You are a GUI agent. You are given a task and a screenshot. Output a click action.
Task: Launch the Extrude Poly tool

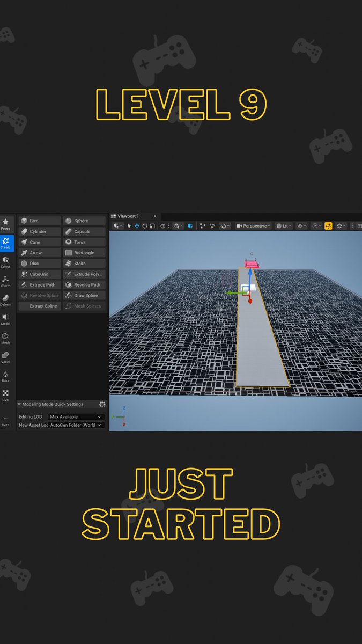point(84,274)
